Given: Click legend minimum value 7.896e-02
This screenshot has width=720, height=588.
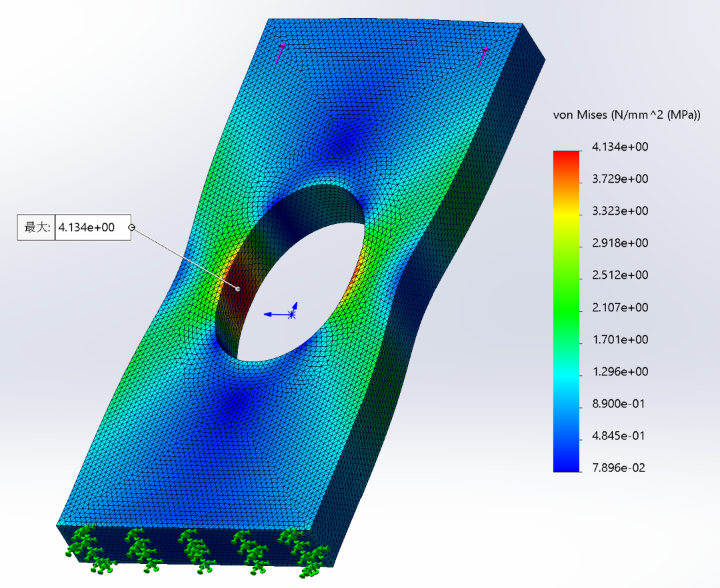Looking at the screenshot, I should [619, 468].
